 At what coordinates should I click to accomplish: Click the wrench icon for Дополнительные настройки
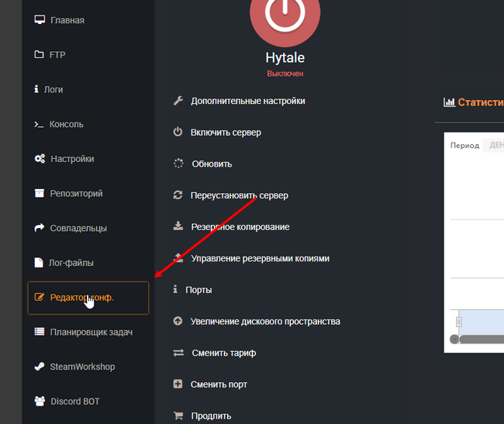click(178, 101)
